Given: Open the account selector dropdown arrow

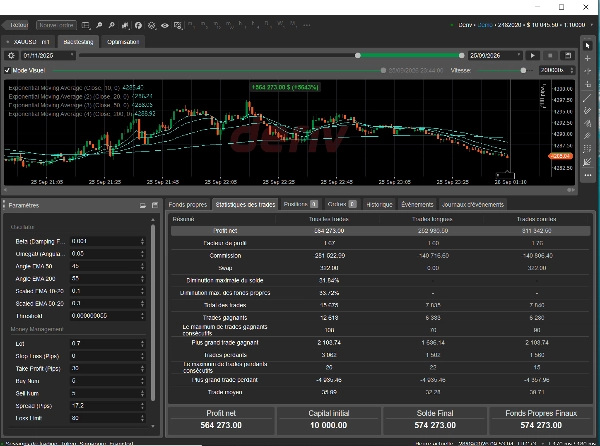Looking at the screenshot, I should click(592, 25).
